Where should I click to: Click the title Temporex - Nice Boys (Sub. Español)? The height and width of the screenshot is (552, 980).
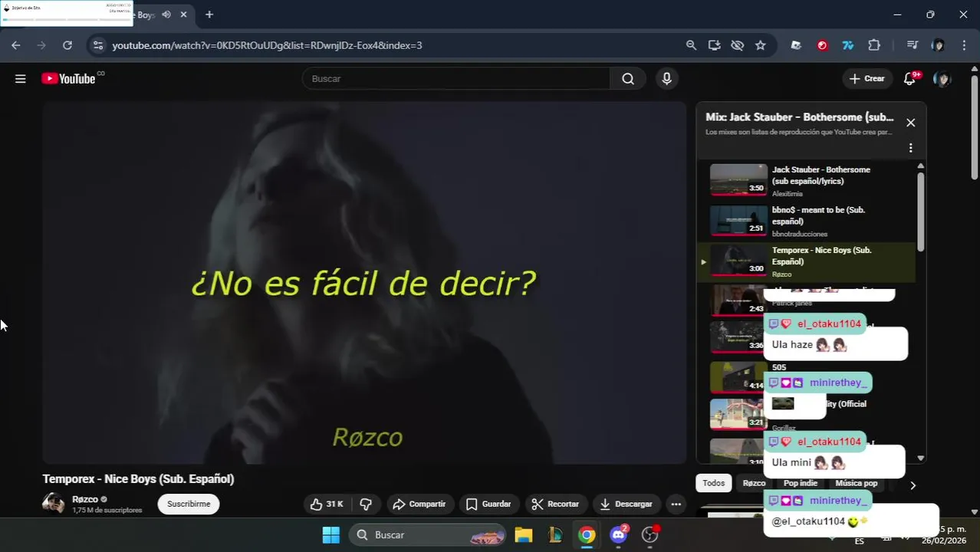pyautogui.click(x=138, y=478)
